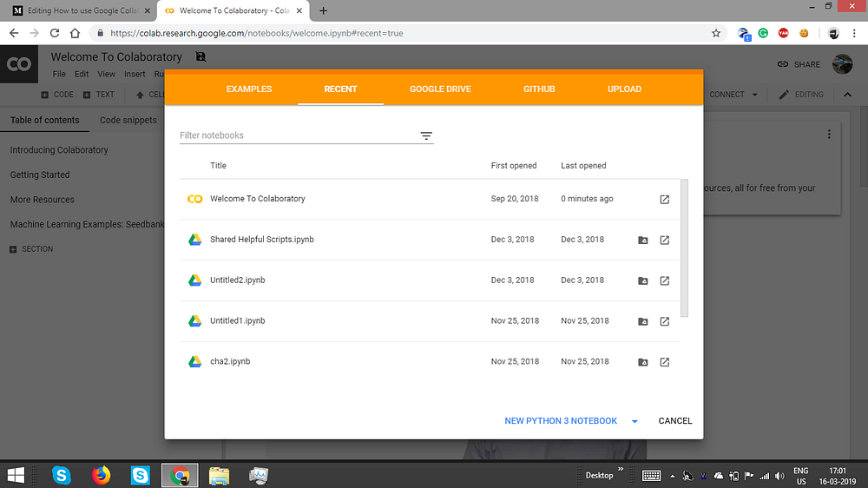Open a new browser tab
Viewport: 868px width, 488px height.
pyautogui.click(x=323, y=10)
